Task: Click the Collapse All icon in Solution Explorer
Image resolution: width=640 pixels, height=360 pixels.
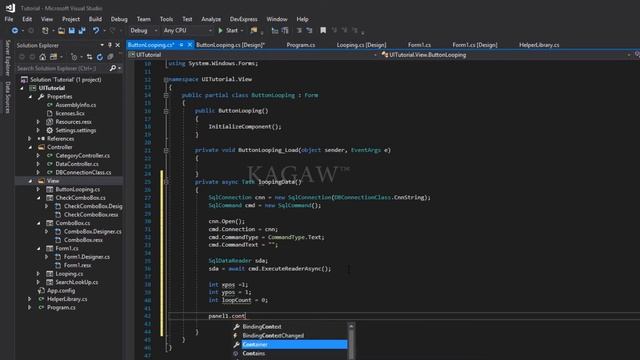Action: point(110,57)
